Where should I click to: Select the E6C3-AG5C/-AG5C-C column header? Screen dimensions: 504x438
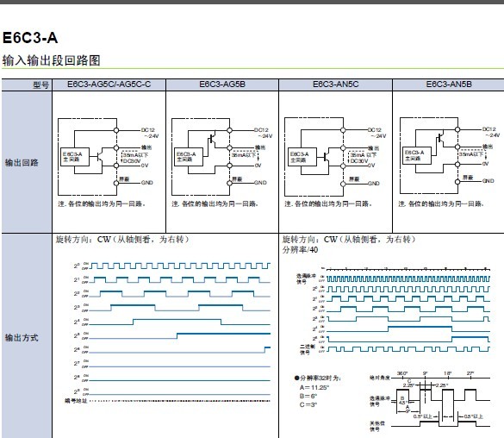(109, 84)
